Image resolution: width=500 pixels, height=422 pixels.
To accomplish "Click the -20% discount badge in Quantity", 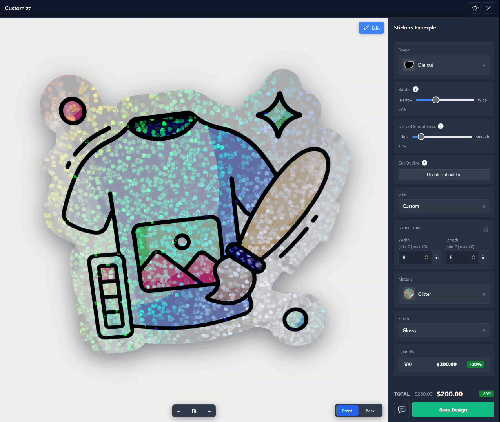I will tap(476, 364).
